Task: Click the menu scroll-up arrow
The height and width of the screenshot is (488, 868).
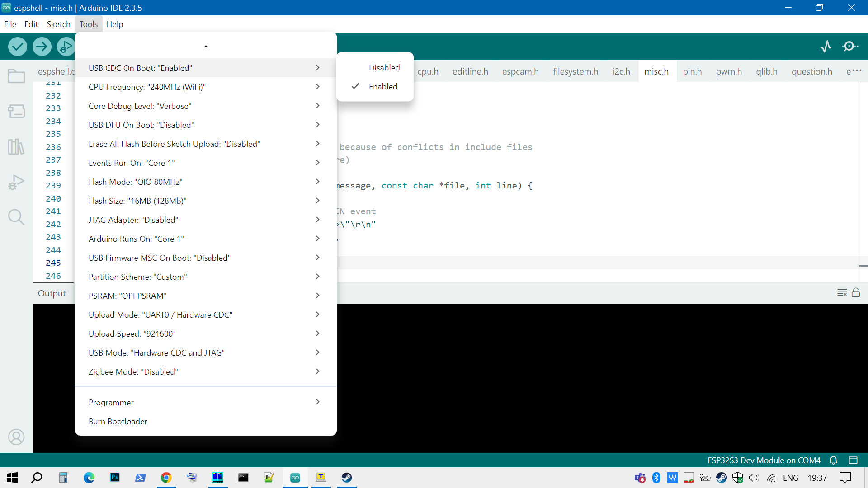Action: [x=206, y=46]
